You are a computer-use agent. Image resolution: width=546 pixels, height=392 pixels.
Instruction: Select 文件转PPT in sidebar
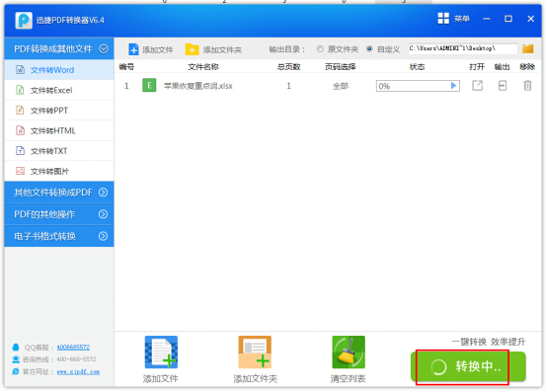[x=59, y=111]
